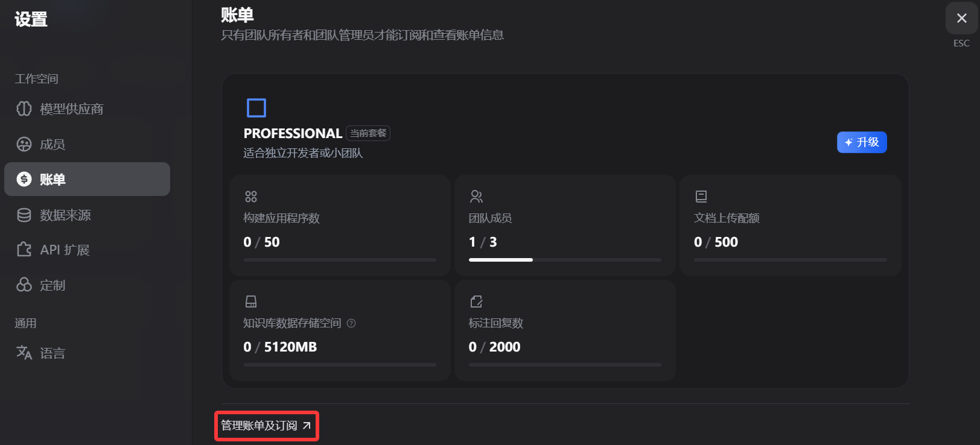Close settings with the X button
Image resolution: width=980 pixels, height=445 pixels.
click(961, 19)
